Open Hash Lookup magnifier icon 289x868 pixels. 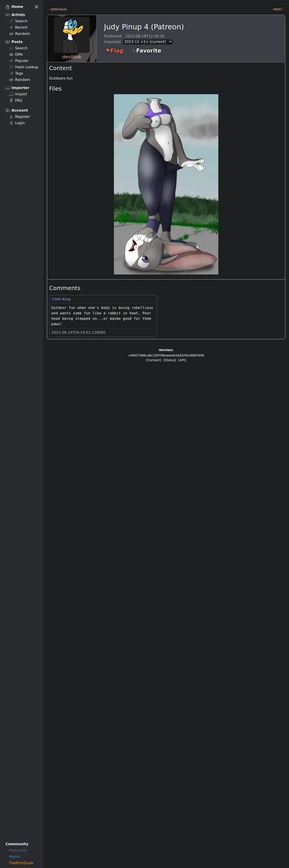pyautogui.click(x=11, y=67)
